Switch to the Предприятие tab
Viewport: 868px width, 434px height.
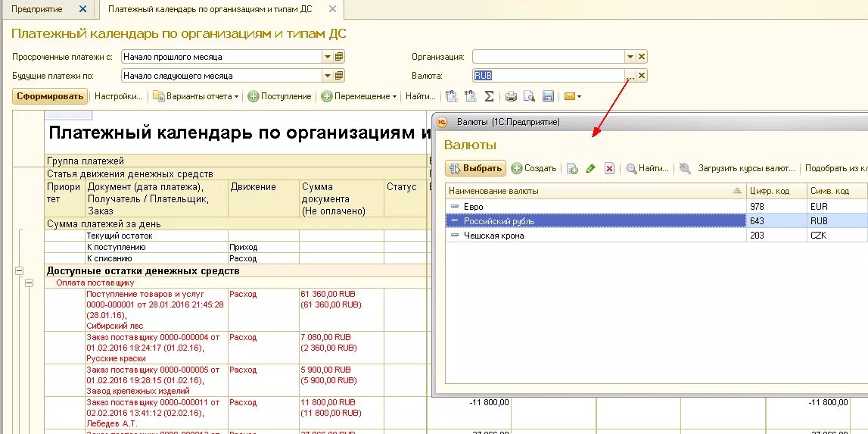coord(37,9)
